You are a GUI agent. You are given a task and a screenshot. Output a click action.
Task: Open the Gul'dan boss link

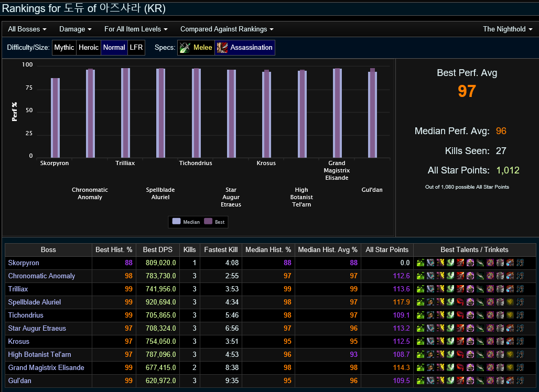19,380
